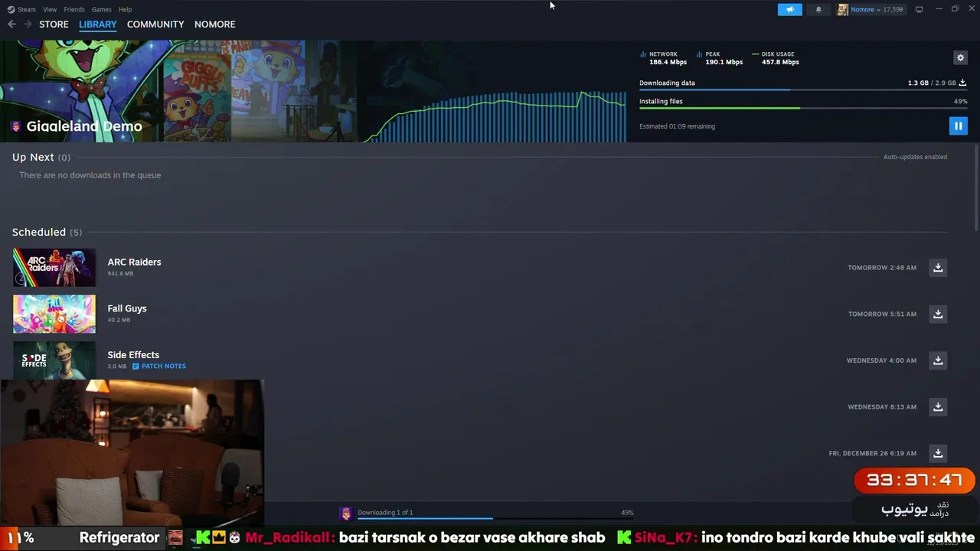
Task: Start Side Effects download now
Action: click(938, 360)
